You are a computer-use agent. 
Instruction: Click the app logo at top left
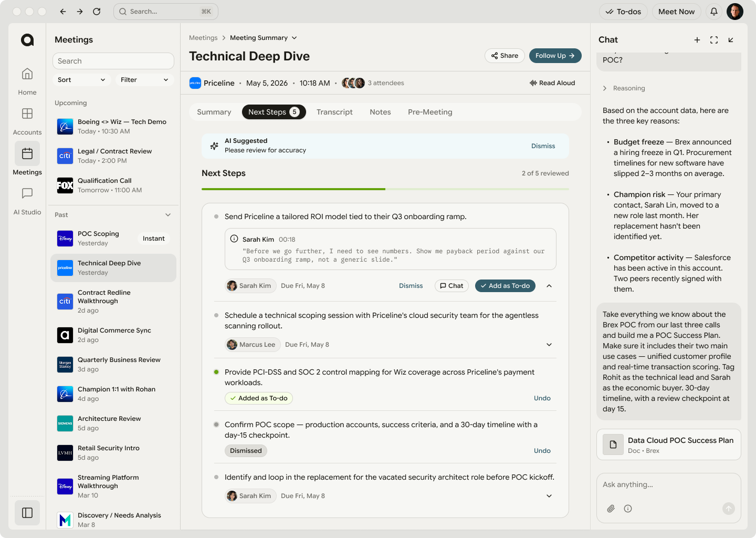pos(27,40)
